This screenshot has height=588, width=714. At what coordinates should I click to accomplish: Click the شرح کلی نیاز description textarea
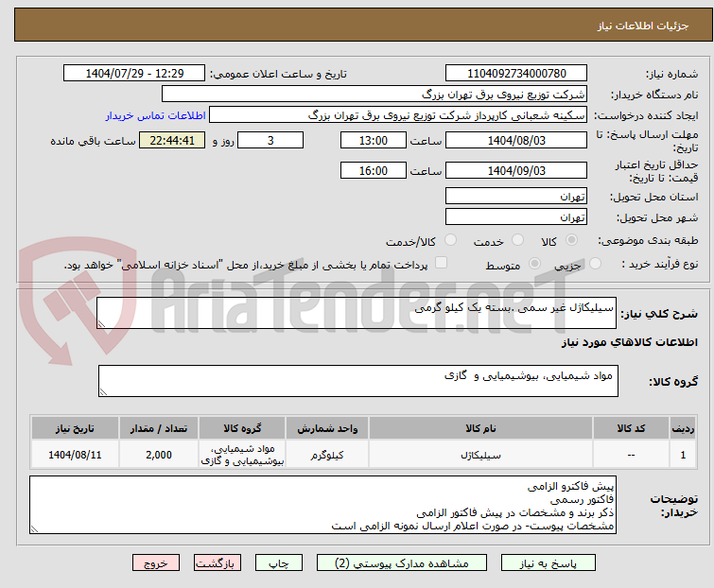(x=357, y=313)
